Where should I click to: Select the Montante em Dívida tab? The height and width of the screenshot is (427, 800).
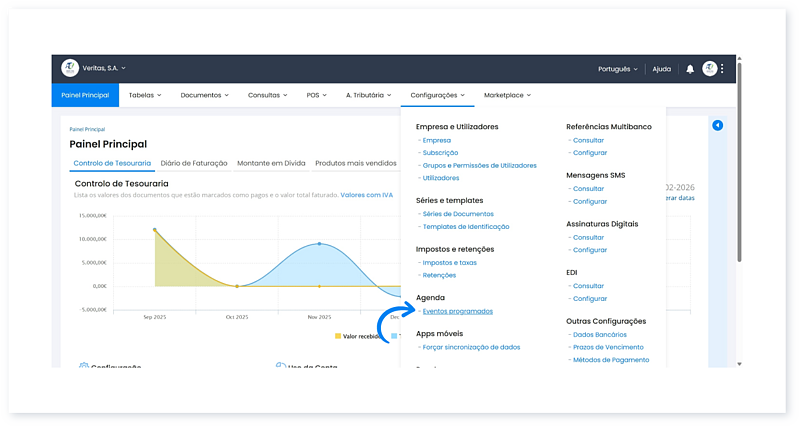271,163
